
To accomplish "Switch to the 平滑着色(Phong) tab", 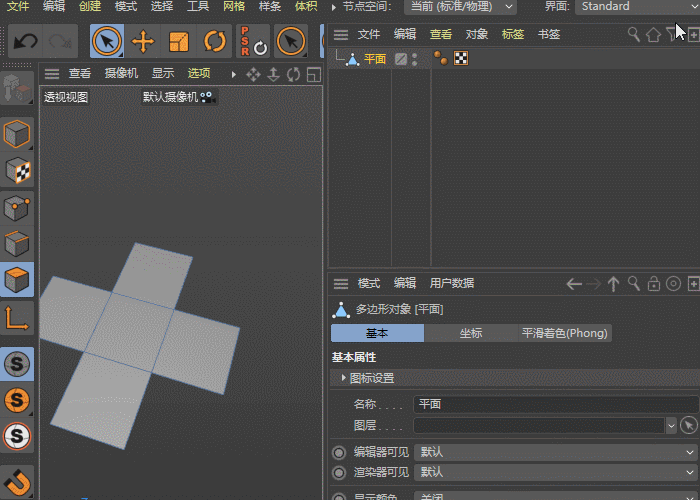I will click(x=565, y=333).
